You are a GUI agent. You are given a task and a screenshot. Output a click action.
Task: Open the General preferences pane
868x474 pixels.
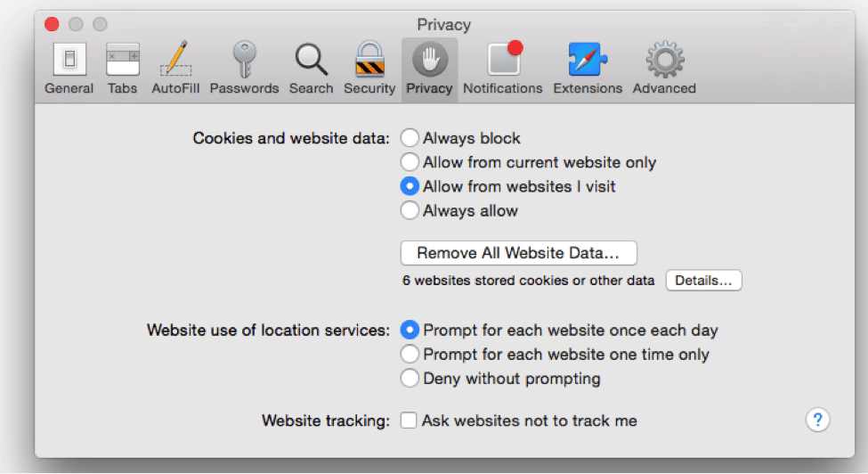tap(69, 69)
